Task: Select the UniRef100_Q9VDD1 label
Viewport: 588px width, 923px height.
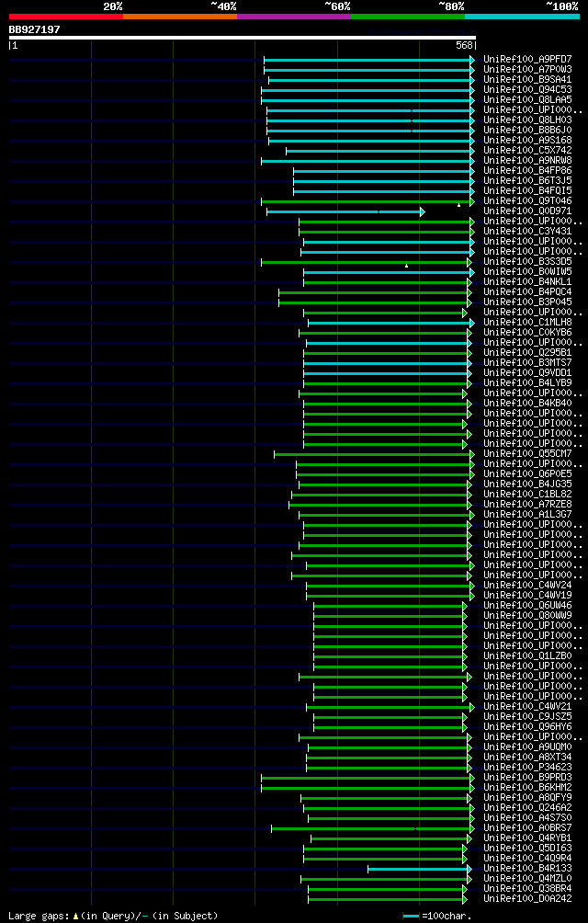Action: pyautogui.click(x=527, y=373)
